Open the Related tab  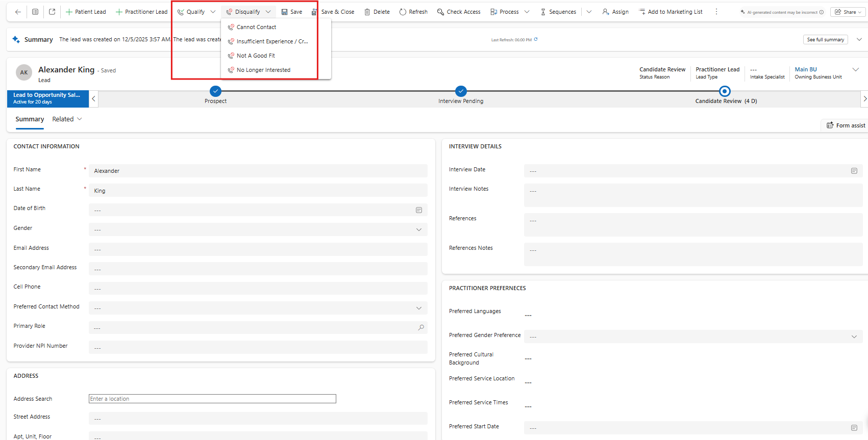click(67, 119)
